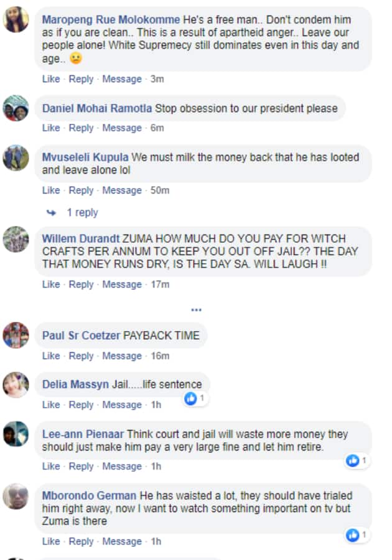This screenshot has height=560, width=392.
Task: Open the like reaction on Delia Massyn's comment
Action: (x=195, y=398)
